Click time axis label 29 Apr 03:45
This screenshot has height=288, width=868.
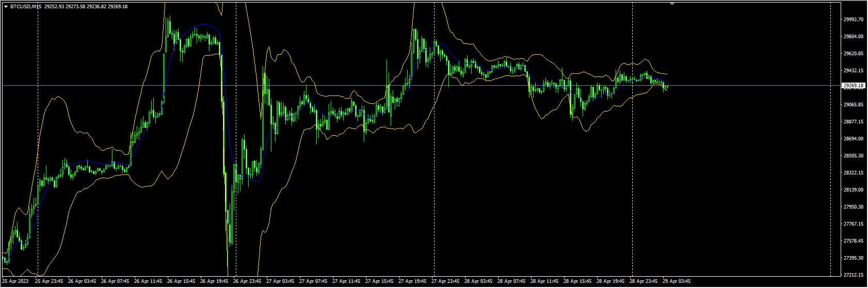(677, 282)
